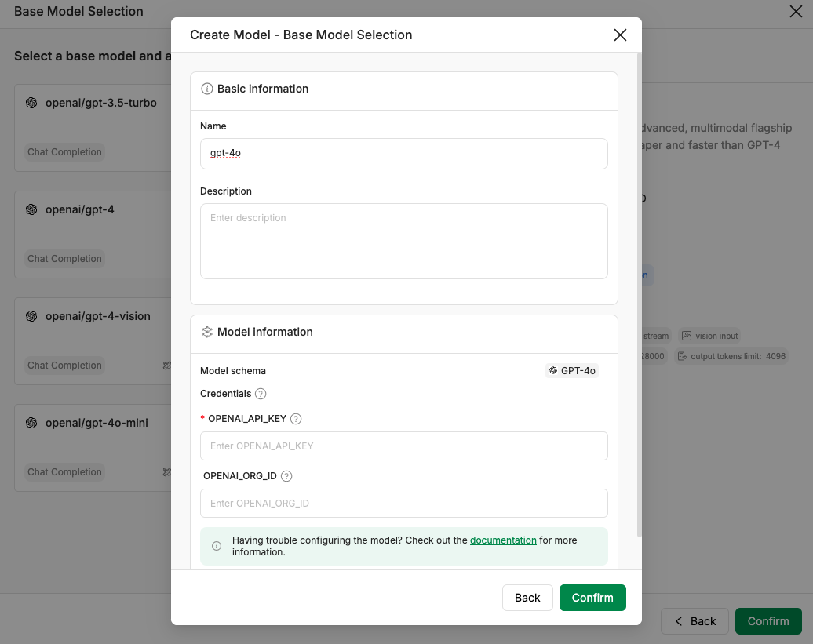The height and width of the screenshot is (644, 813).
Task: Click OpenAI icon of openai/gpt-4 card
Action: click(x=31, y=209)
